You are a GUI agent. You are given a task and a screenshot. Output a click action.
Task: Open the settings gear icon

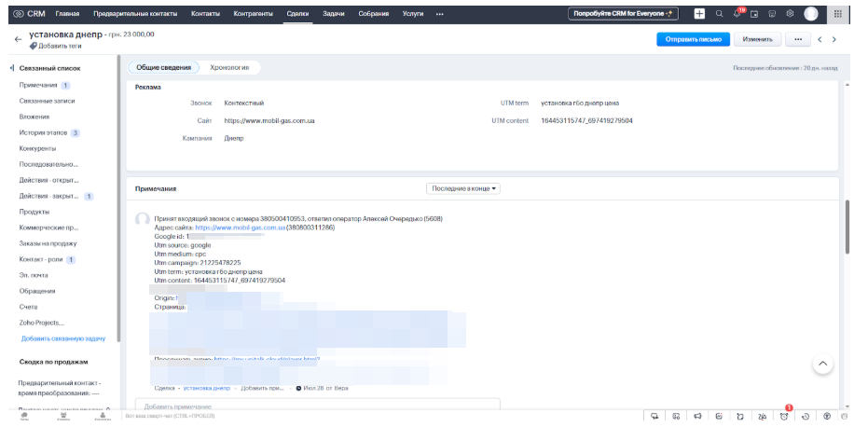pyautogui.click(x=790, y=14)
